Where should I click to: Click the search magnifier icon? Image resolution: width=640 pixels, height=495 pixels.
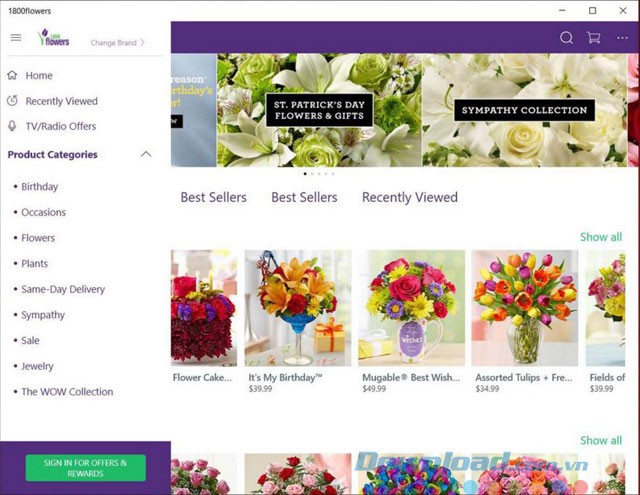(x=566, y=38)
